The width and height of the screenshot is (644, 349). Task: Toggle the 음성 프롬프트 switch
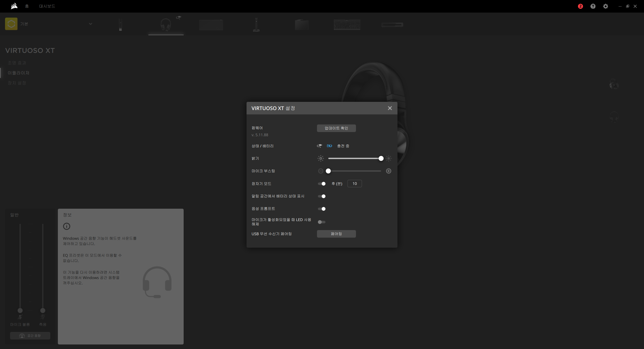[322, 209]
